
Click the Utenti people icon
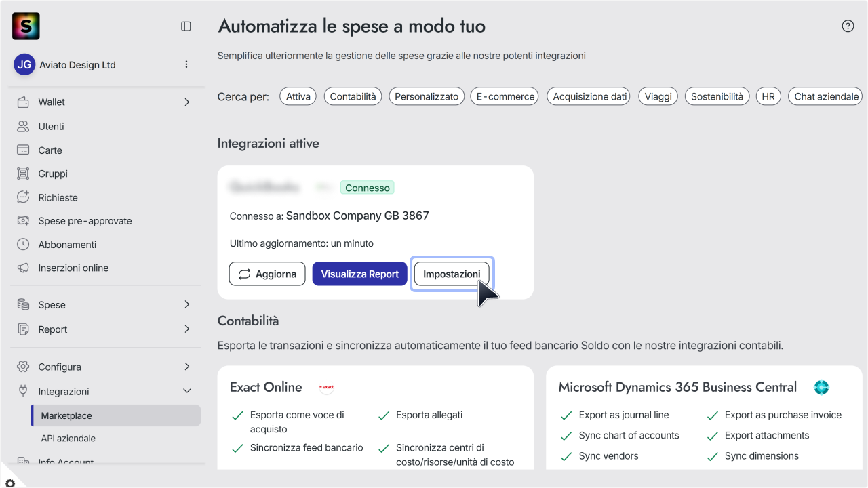(23, 127)
